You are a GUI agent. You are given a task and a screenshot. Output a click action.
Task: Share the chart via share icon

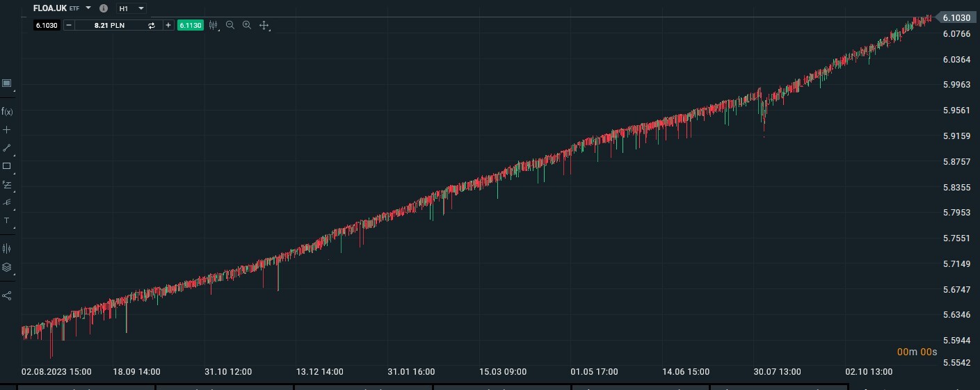[7, 295]
